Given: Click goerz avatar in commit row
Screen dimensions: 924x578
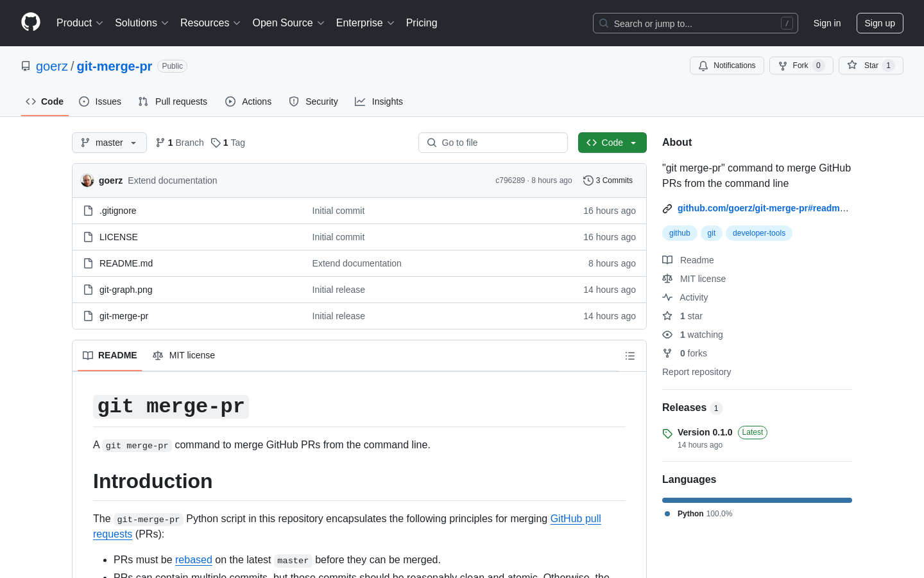Looking at the screenshot, I should pyautogui.click(x=87, y=180).
